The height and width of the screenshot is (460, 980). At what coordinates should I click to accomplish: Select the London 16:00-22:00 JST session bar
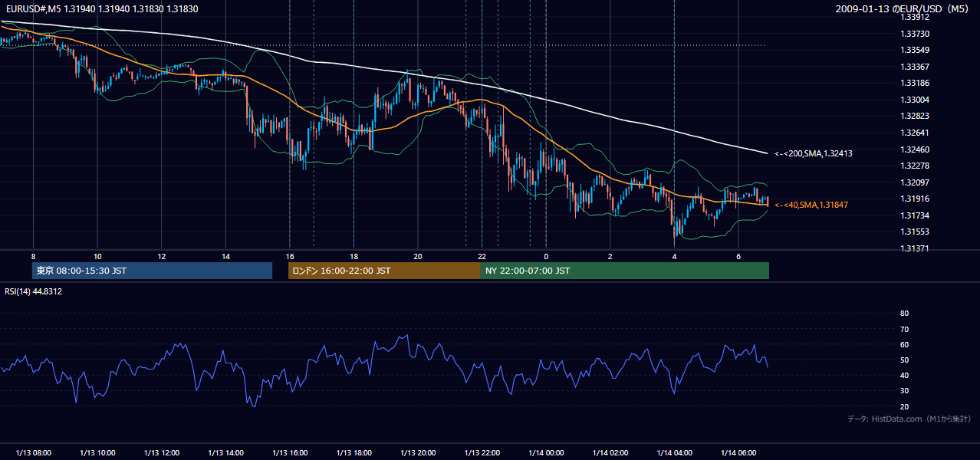pos(384,271)
